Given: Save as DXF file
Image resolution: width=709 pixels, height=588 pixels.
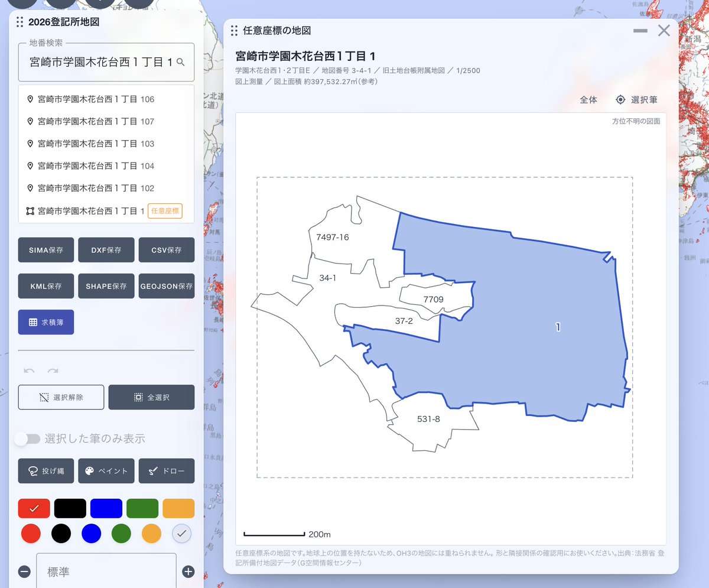Looking at the screenshot, I should coord(106,250).
